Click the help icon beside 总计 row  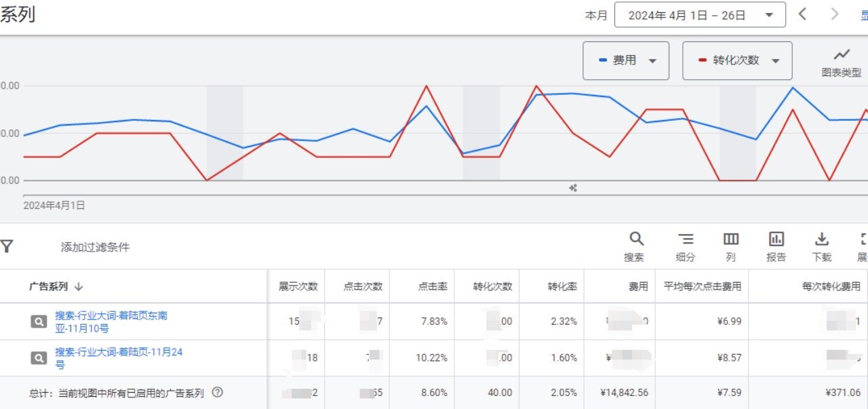pos(218,393)
